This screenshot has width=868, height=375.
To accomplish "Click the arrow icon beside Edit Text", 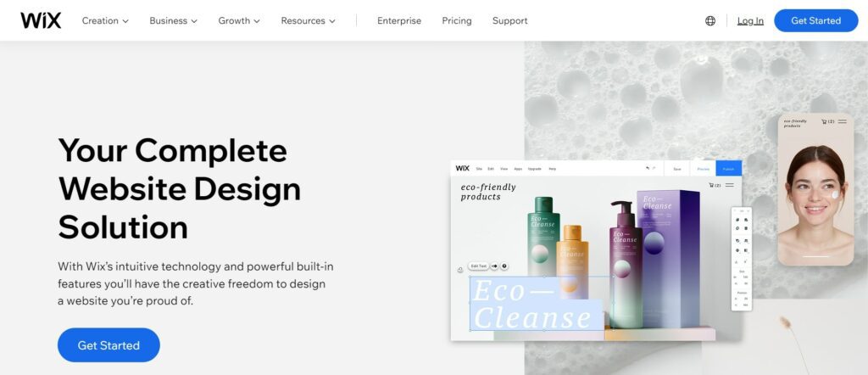I will pos(494,266).
